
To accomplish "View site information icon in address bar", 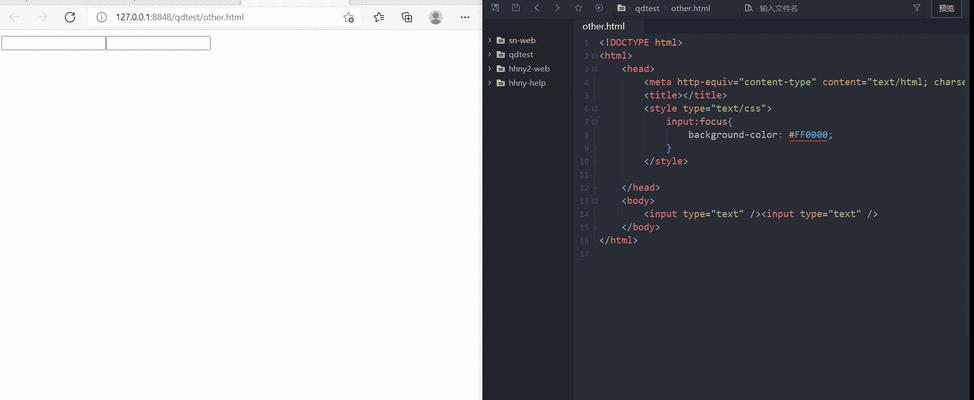I will [101, 17].
